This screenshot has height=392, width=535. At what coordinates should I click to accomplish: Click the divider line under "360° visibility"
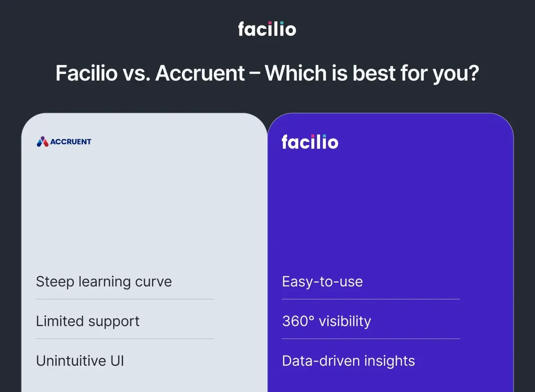(370, 339)
